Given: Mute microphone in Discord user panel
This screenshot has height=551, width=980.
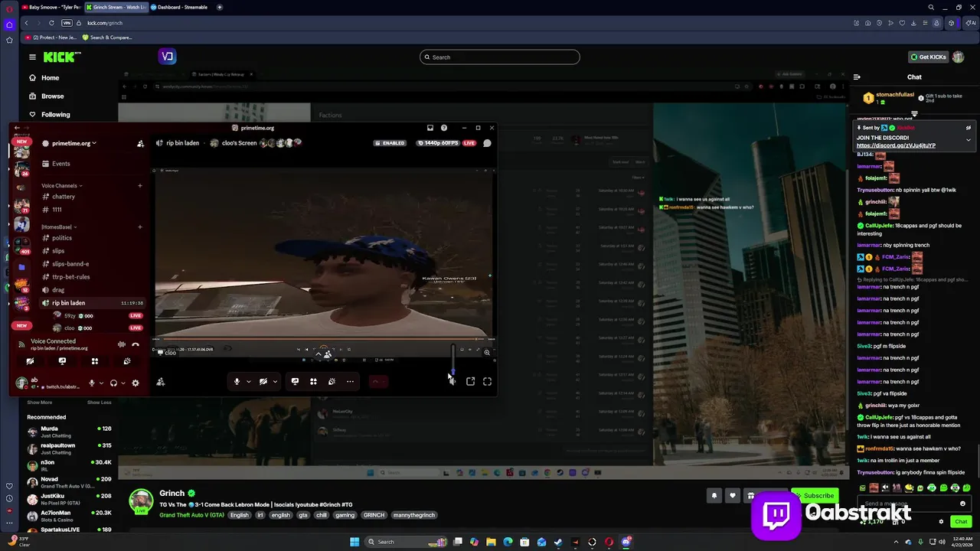Looking at the screenshot, I should click(x=92, y=383).
